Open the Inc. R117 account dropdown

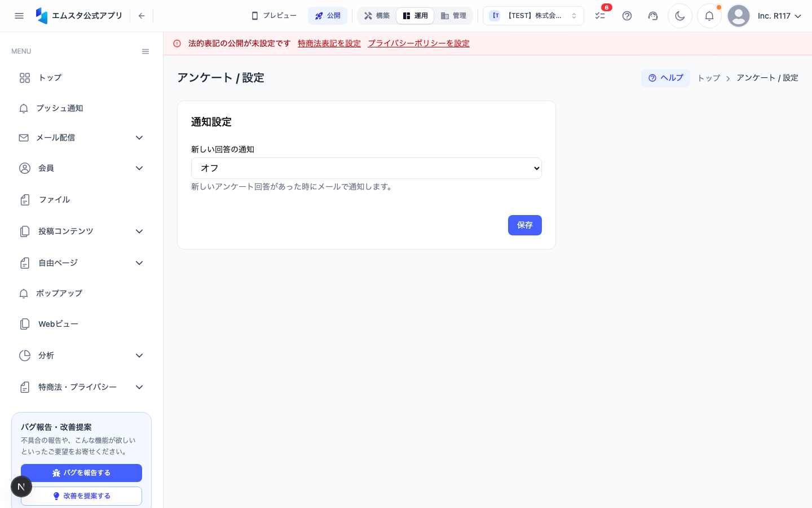click(779, 16)
